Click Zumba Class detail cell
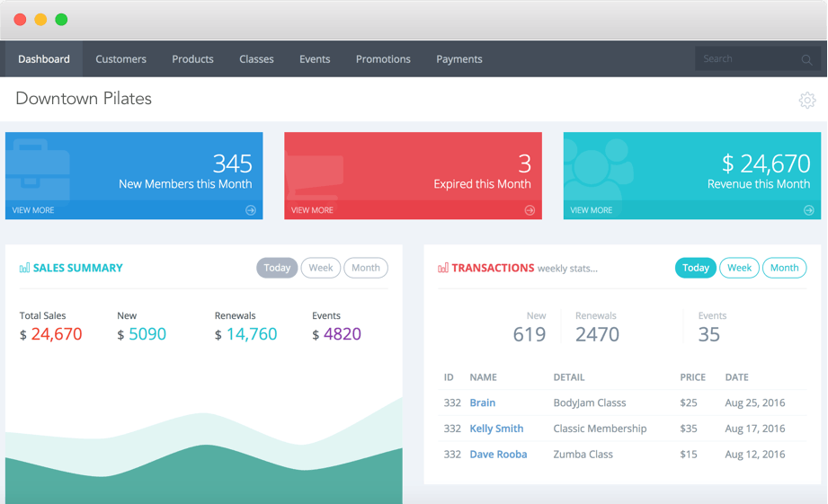 tap(583, 455)
